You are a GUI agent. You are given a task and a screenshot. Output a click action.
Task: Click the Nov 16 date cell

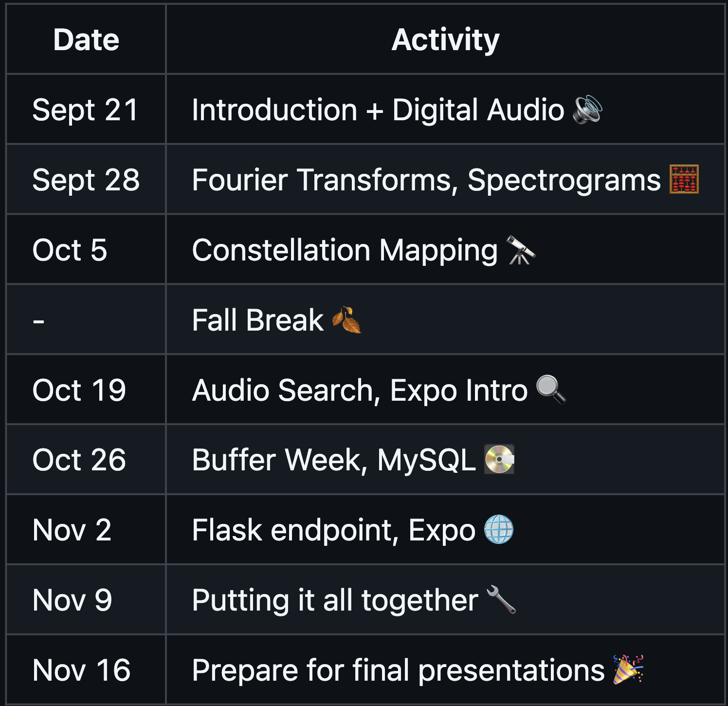(82, 669)
